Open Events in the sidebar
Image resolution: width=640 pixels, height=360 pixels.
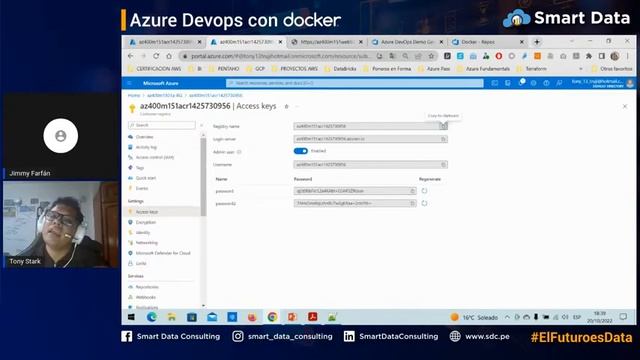142,188
